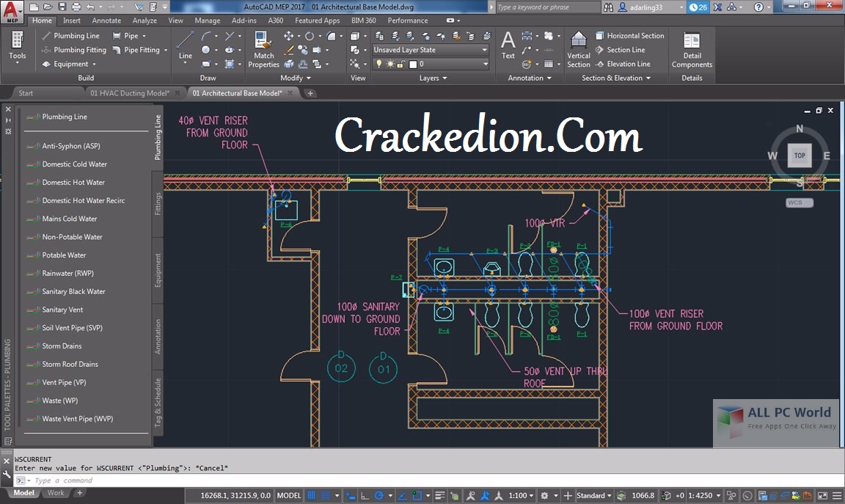Click the Plumbing Fitting build tool
This screenshot has height=504, width=845.
[x=74, y=50]
